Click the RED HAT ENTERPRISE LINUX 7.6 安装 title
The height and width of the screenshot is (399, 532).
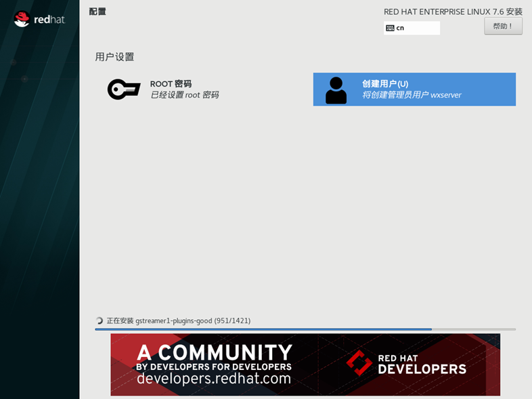coord(453,12)
